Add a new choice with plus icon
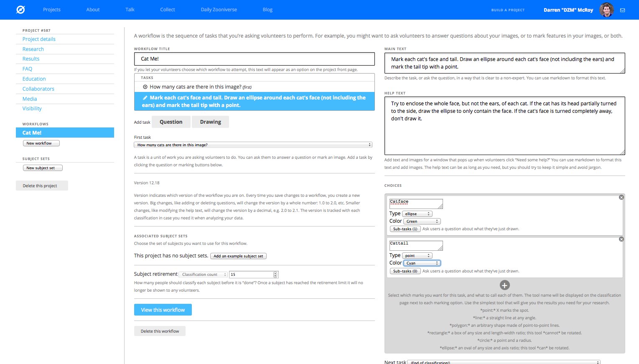Viewport: 639px width, 364px height. (504, 285)
